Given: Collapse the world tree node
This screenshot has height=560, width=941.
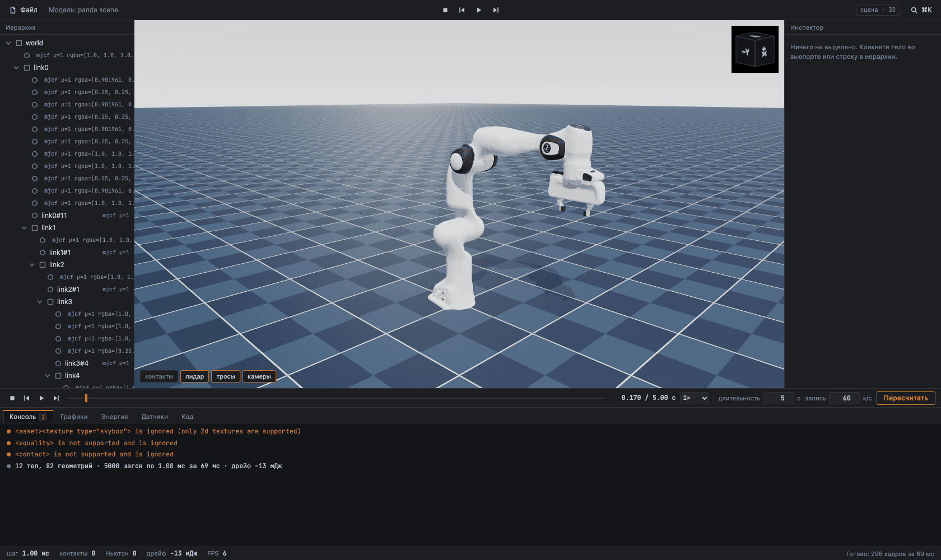Looking at the screenshot, I should click(x=8, y=43).
